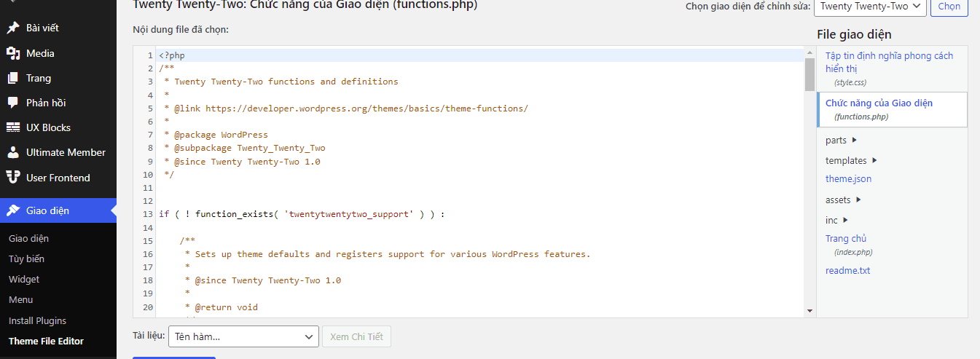Screen dimensions: 980x359
Task: Open the theme selection dropdown
Action: point(869,6)
